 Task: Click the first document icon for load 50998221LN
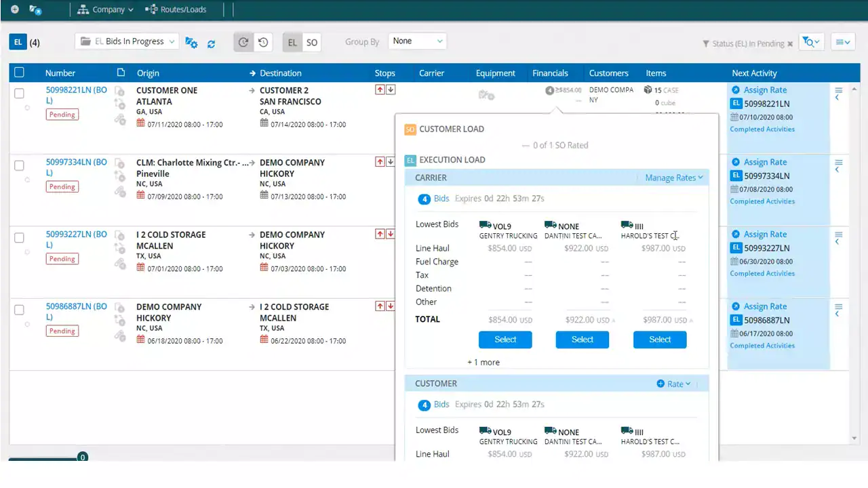pos(119,91)
